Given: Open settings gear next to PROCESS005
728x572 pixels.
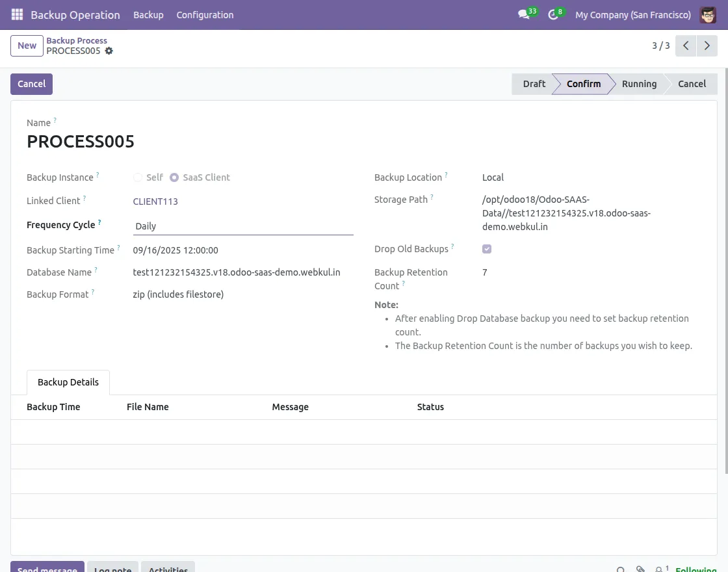Looking at the screenshot, I should point(109,51).
